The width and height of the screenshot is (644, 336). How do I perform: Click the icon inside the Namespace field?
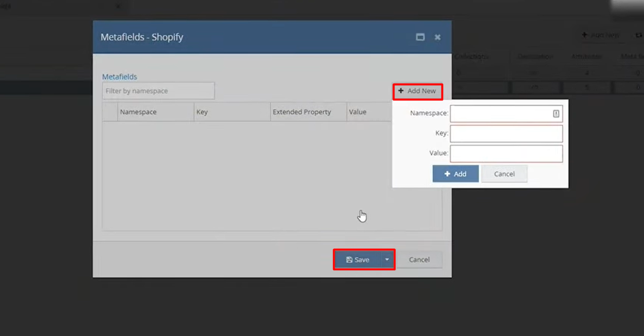pos(556,114)
